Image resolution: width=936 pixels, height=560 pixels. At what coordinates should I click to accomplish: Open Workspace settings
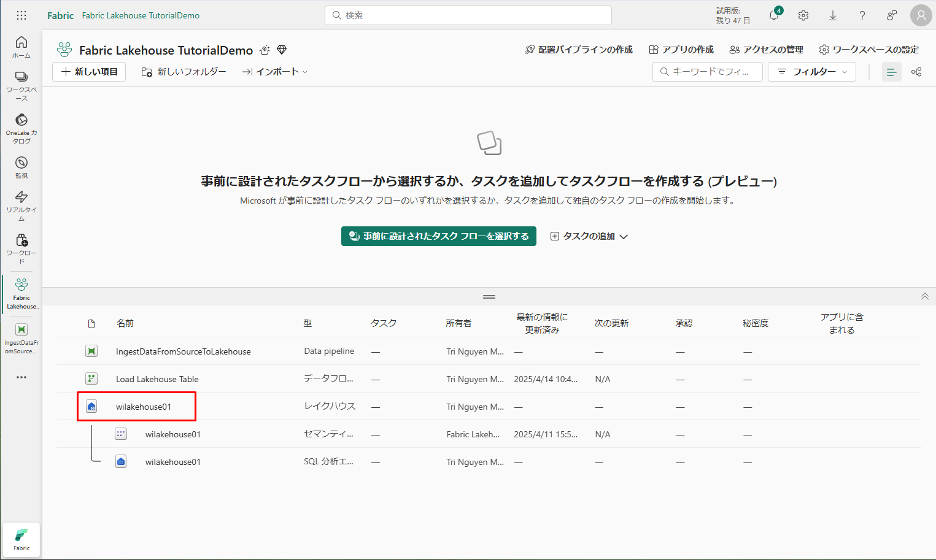click(x=868, y=50)
